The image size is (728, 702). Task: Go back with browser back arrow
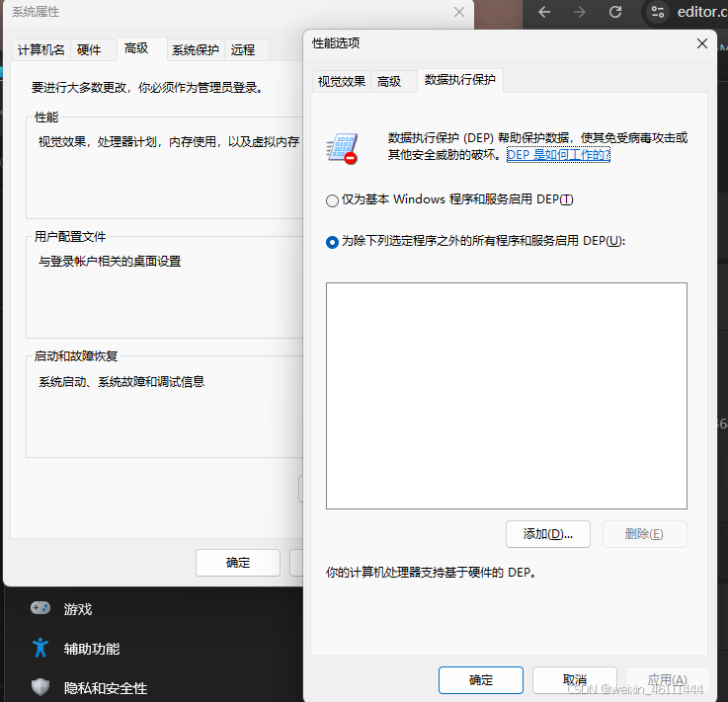tap(544, 12)
